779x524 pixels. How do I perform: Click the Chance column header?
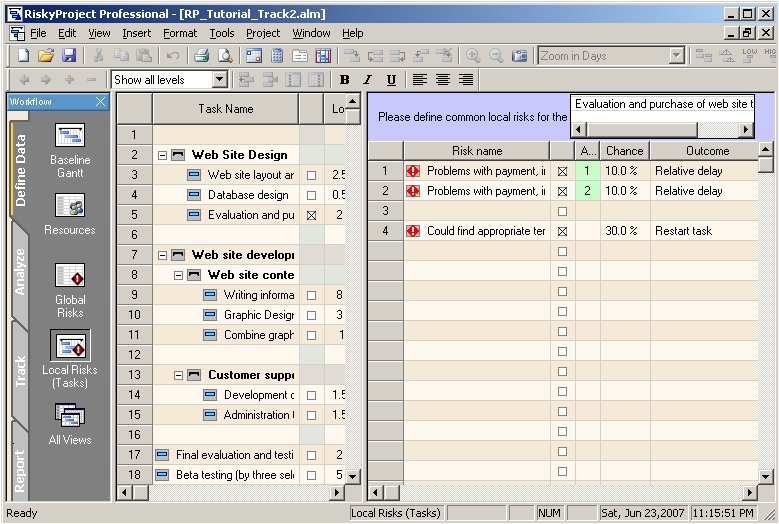coord(625,150)
